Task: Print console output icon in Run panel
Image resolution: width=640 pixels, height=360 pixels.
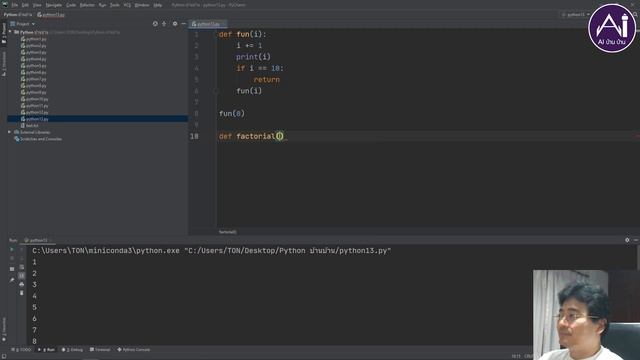Action: (22, 284)
